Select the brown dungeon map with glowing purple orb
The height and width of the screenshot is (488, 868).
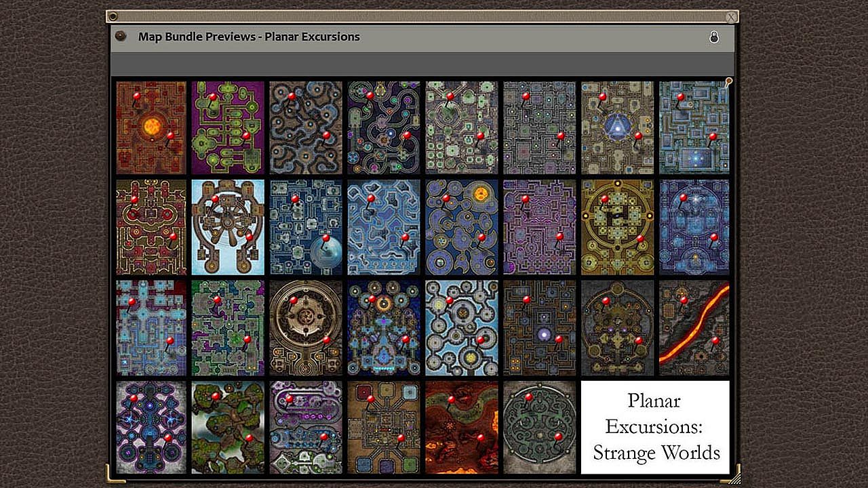click(x=539, y=328)
